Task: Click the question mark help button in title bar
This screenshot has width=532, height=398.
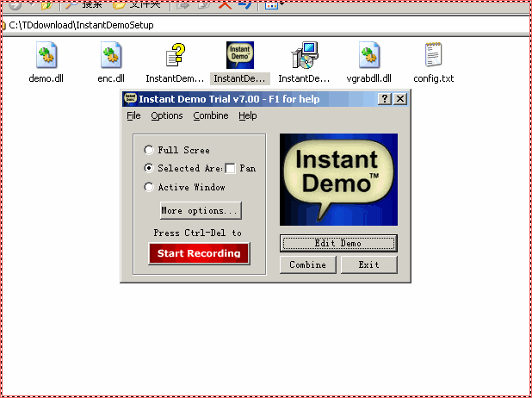Action: tap(385, 99)
